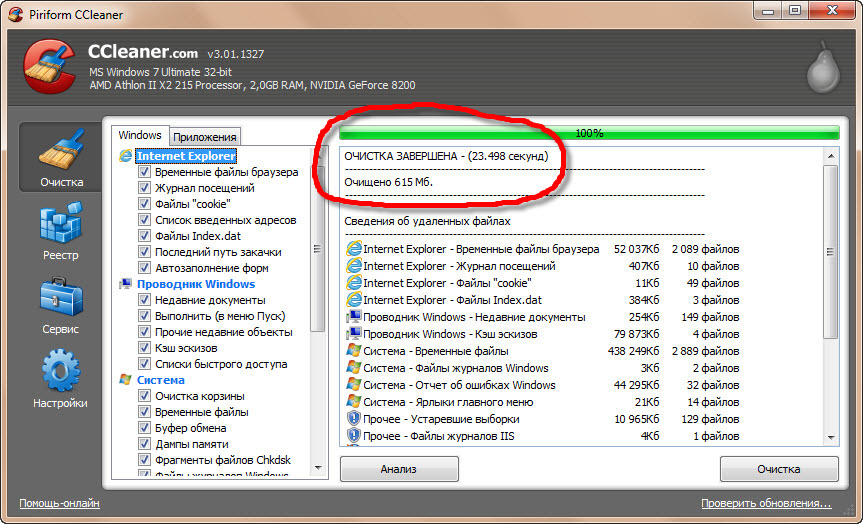Click results list scroll up arrow
Image resolution: width=863 pixels, height=524 pixels.
pos(831,156)
